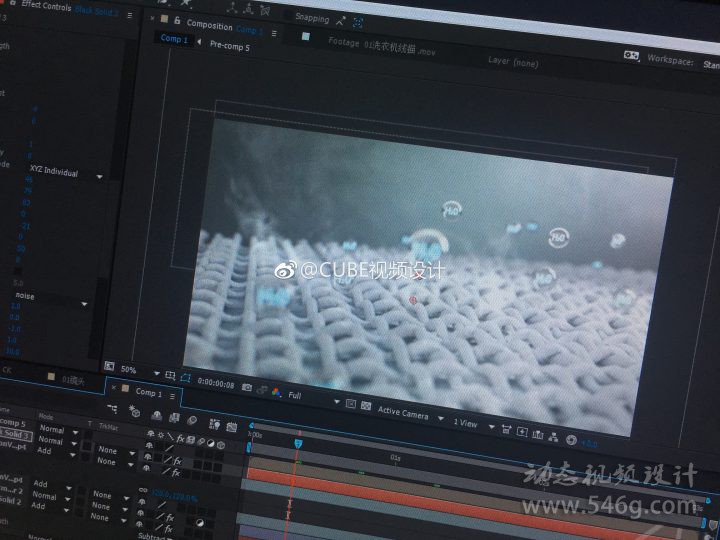The height and width of the screenshot is (540, 720).
Task: Click the Workspace label menu
Action: pos(669,60)
